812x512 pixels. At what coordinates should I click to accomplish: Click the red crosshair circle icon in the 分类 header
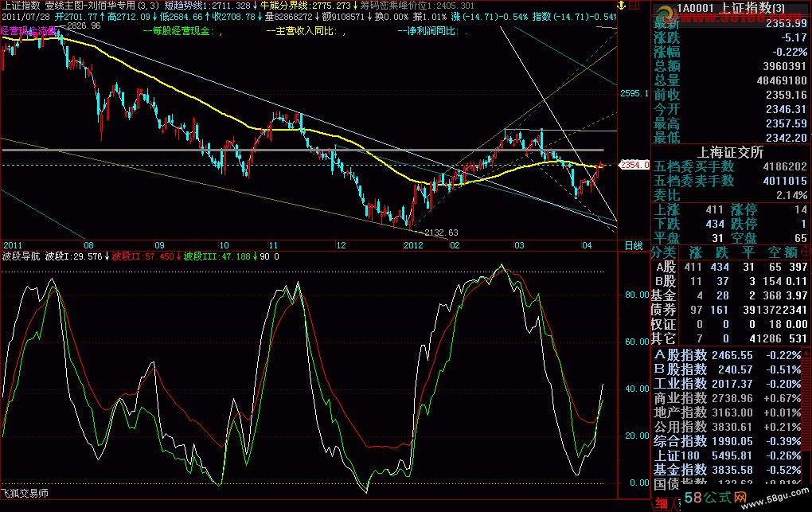(806, 252)
